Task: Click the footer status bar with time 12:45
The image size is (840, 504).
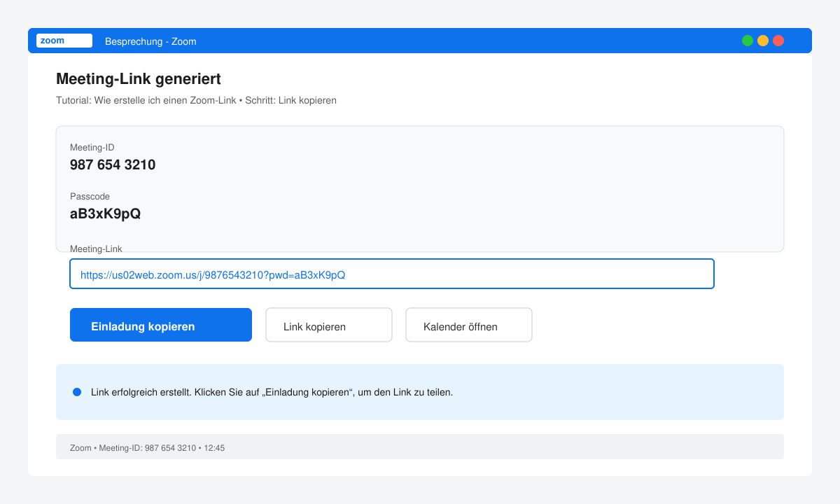Action: 420,447
